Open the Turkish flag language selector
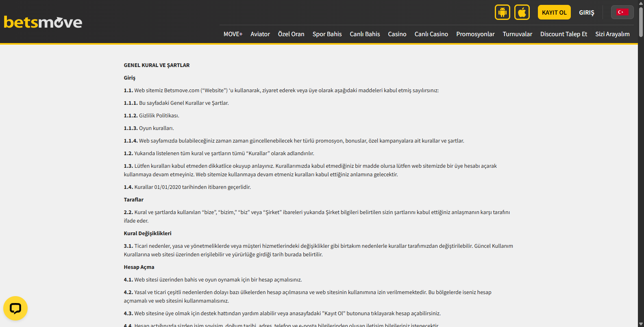The height and width of the screenshot is (327, 644). pyautogui.click(x=622, y=12)
